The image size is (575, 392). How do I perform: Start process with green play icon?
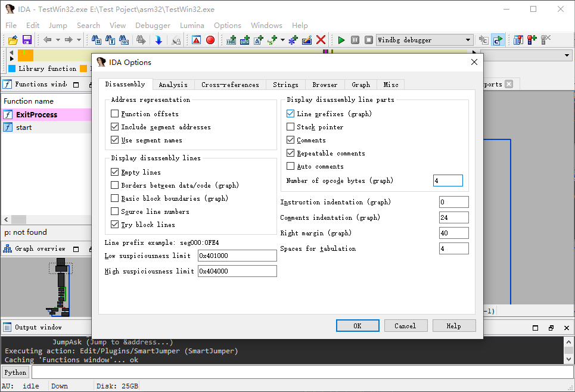pos(341,40)
